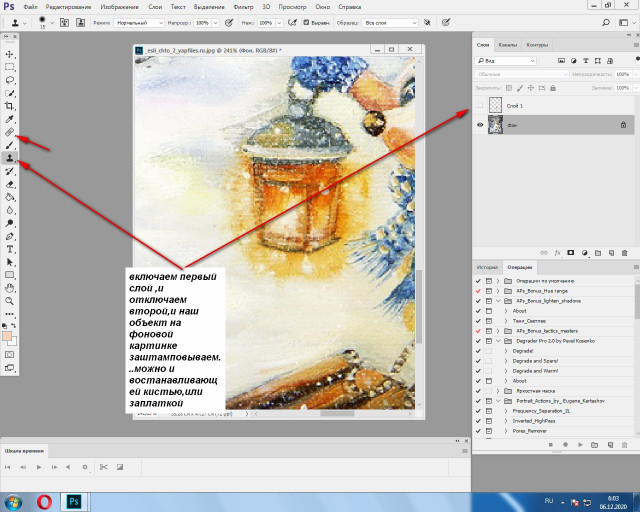The width and height of the screenshot is (640, 512).
Task: Select the Lasso tool
Action: [10, 80]
